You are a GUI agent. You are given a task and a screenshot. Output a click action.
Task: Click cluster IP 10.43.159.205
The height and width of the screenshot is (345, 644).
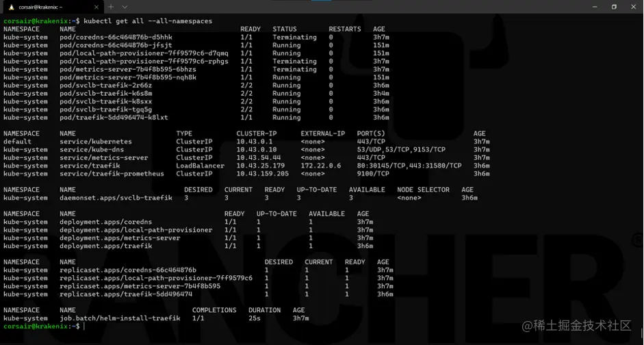point(262,174)
